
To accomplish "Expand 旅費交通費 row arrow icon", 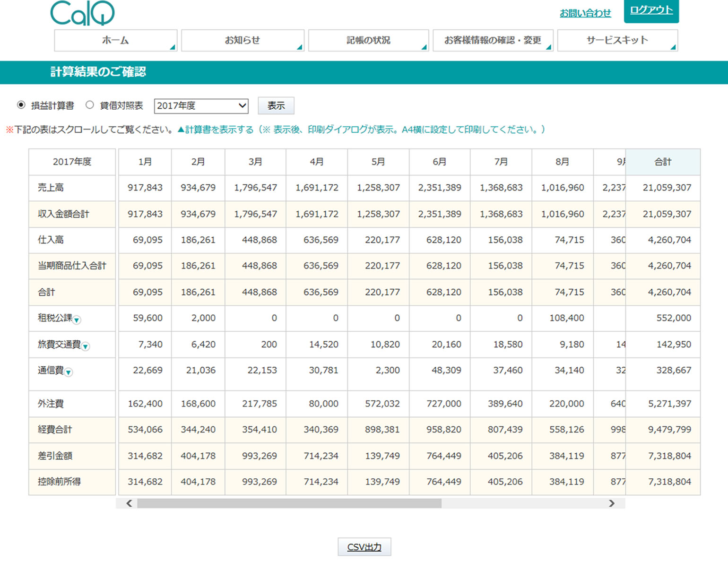I will 86,346.
